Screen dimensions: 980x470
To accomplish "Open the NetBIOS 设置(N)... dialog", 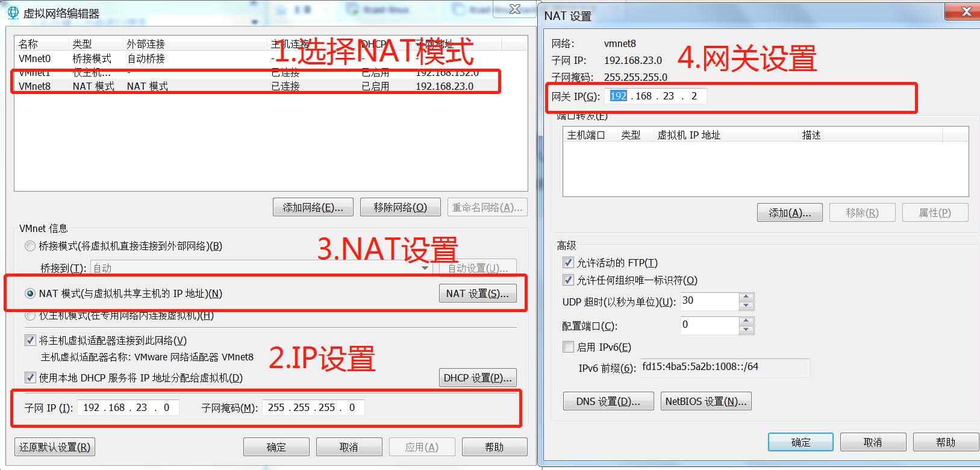I will tap(706, 401).
